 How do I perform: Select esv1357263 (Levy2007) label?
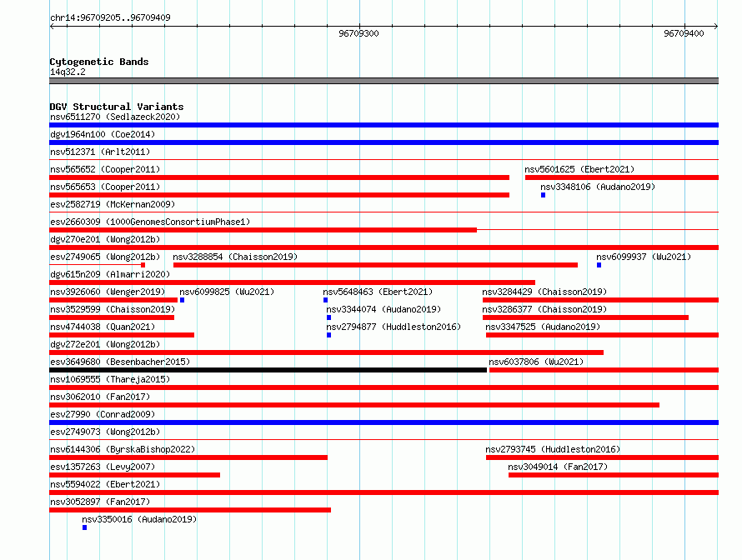click(103, 467)
